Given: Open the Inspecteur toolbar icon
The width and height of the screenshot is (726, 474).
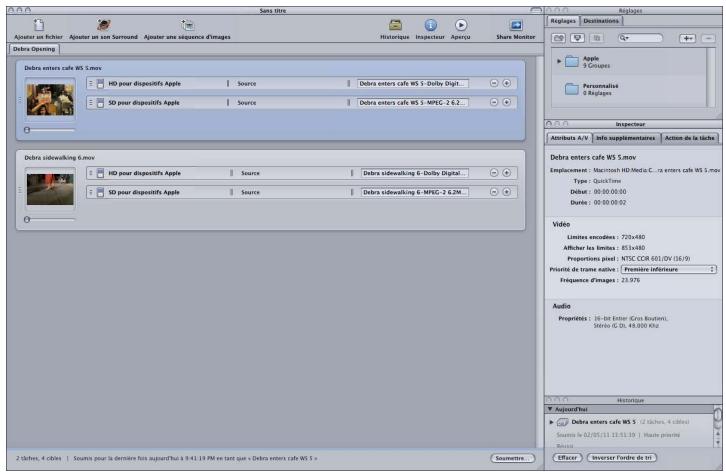Looking at the screenshot, I should [431, 24].
